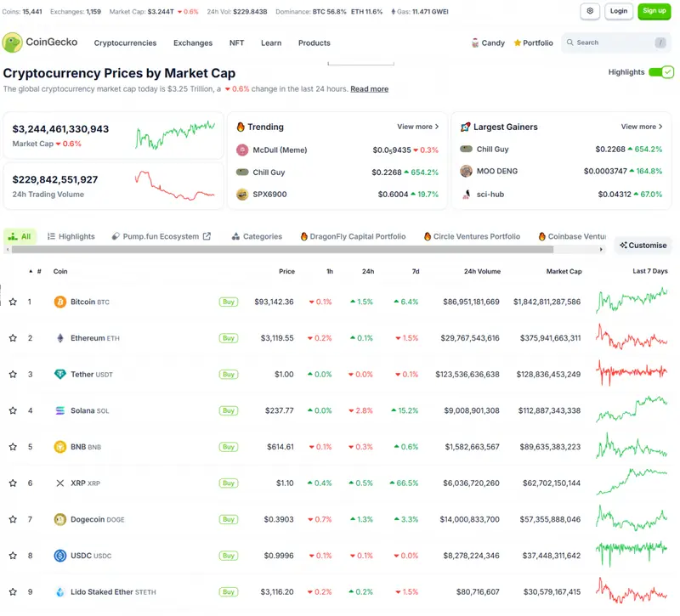Star Bitcoin as favorite
Screen dimensions: 680x616
[x=13, y=302]
